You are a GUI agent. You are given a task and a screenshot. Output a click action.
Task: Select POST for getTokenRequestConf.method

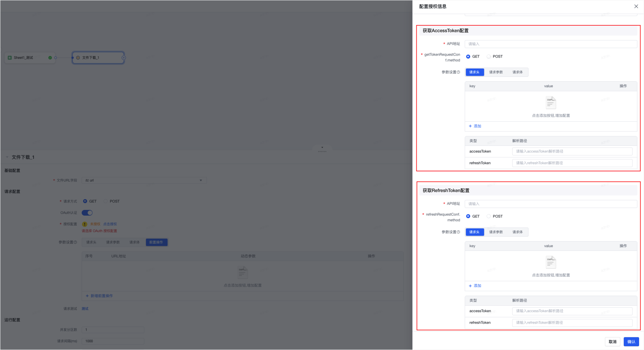(489, 57)
